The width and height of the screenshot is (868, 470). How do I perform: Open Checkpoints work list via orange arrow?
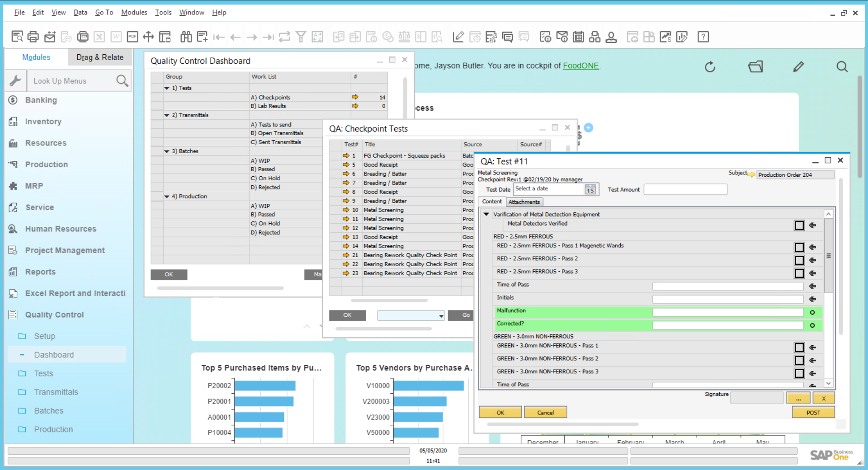tap(355, 97)
